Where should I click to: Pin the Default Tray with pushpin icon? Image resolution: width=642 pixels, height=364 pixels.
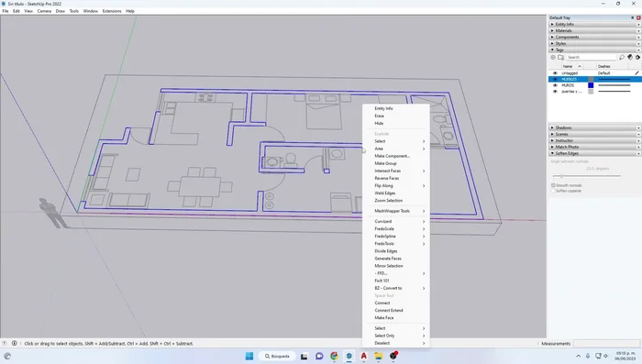click(x=633, y=17)
